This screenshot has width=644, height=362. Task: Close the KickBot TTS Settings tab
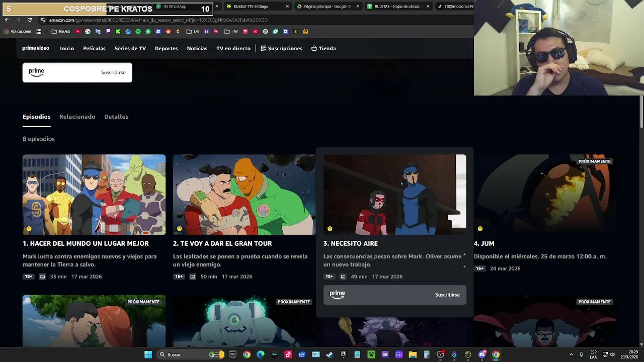(x=287, y=7)
